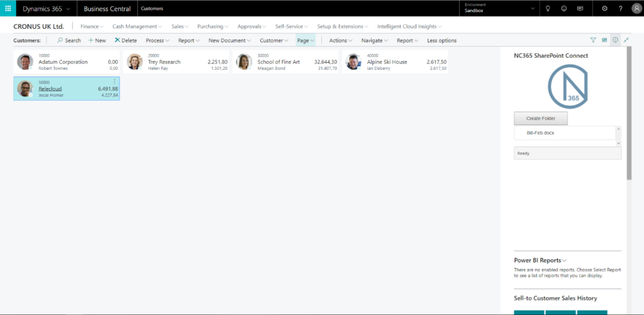Toggle the FactBox information icon
Viewport: 644px width, 315px height.
point(615,40)
